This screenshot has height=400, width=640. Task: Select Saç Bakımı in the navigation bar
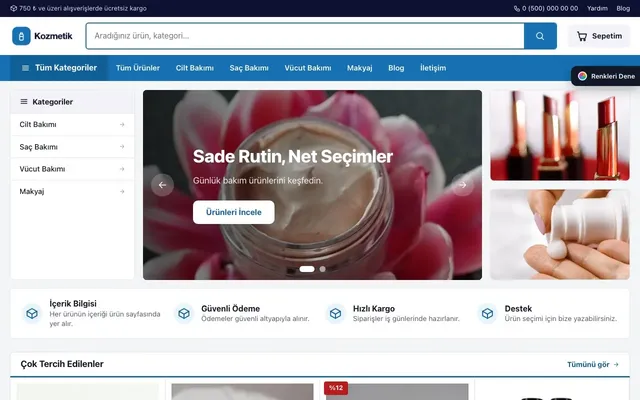point(249,68)
